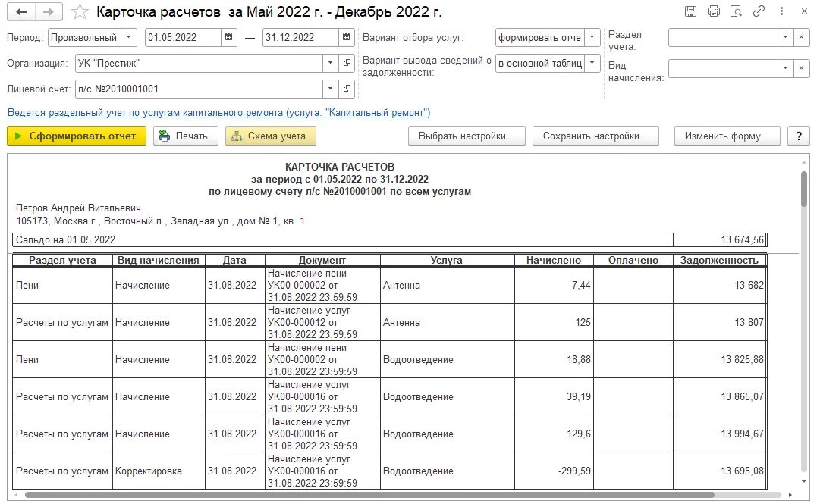This screenshot has width=817, height=504.
Task: Click the printer icon in title bar
Action: coord(714,11)
